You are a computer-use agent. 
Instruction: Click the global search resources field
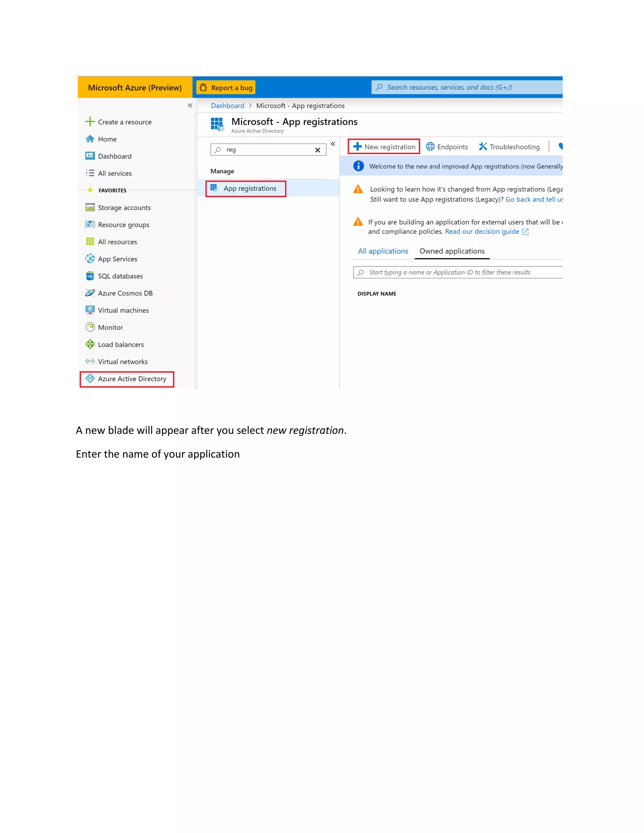pos(467,87)
